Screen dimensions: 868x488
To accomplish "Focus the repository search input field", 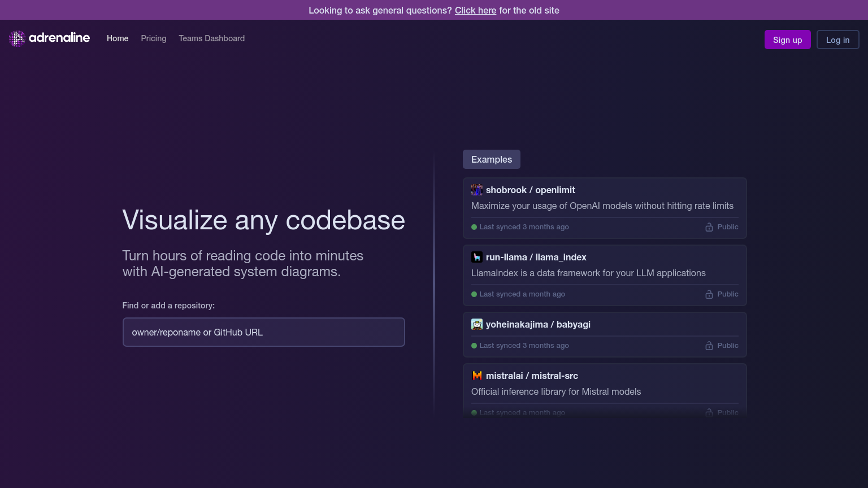I will coord(263,332).
